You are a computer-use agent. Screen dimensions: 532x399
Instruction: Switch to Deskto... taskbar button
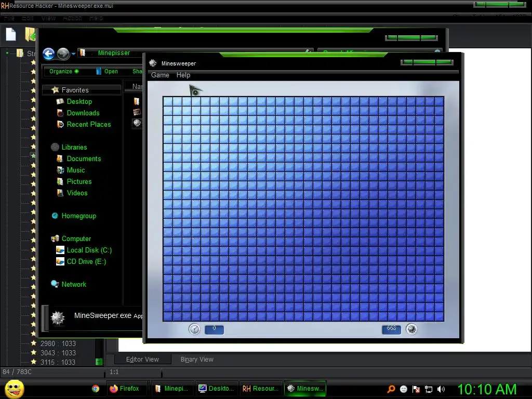pyautogui.click(x=217, y=389)
